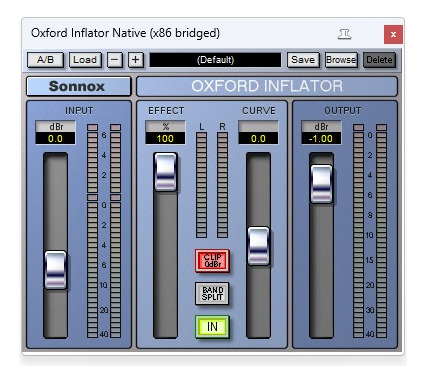This screenshot has width=426, height=383.
Task: Click the INPUT value field showing 0.0
Action: [x=55, y=138]
